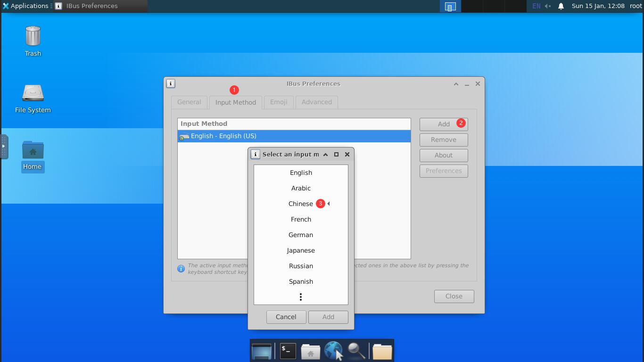Switch to the Advanced tab
The width and height of the screenshot is (644, 362).
pos(316,102)
